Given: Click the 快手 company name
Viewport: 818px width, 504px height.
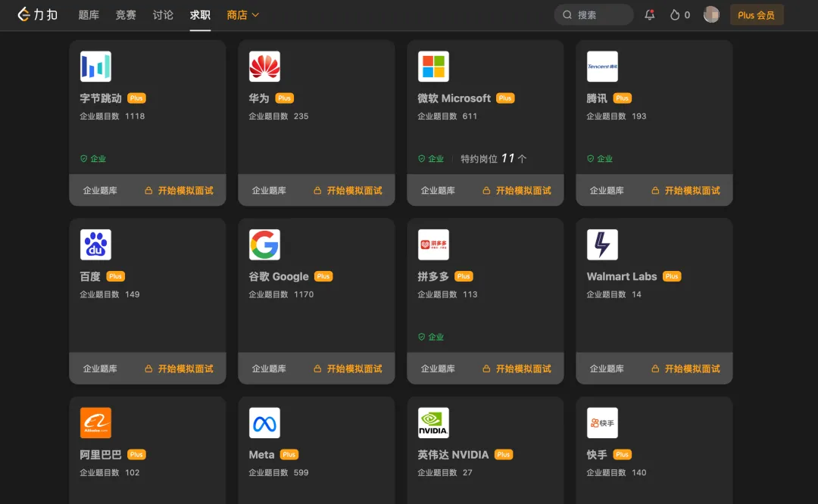Looking at the screenshot, I should coord(597,455).
